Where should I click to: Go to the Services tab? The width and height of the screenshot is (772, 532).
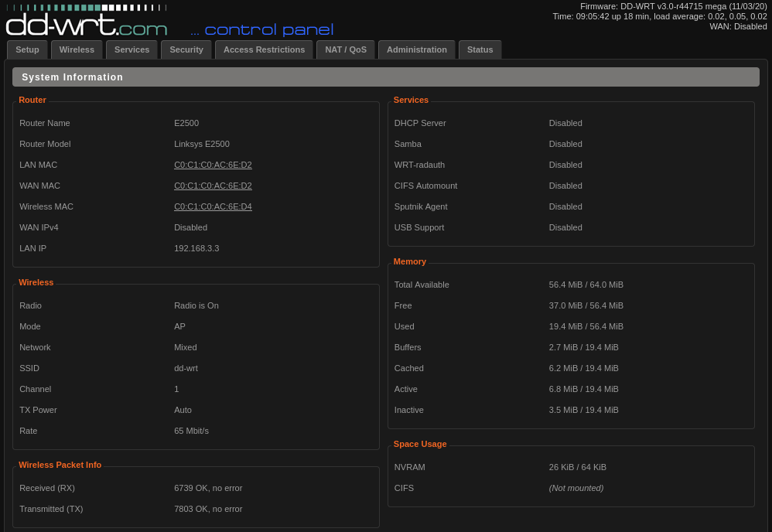[132, 49]
